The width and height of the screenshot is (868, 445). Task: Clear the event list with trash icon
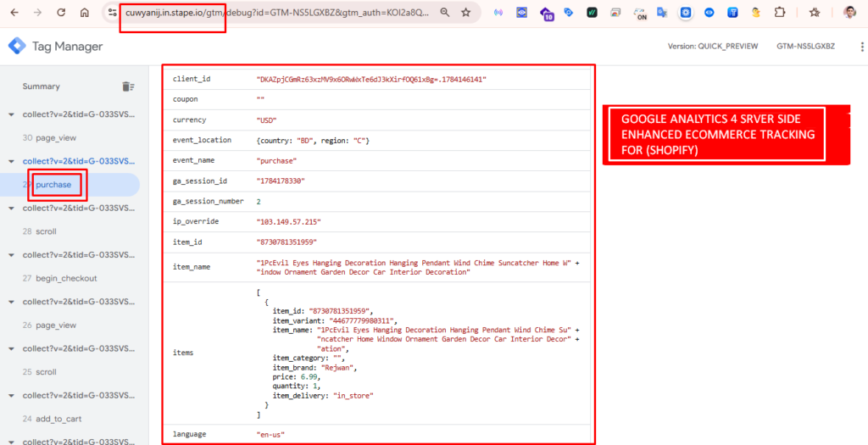(x=128, y=86)
